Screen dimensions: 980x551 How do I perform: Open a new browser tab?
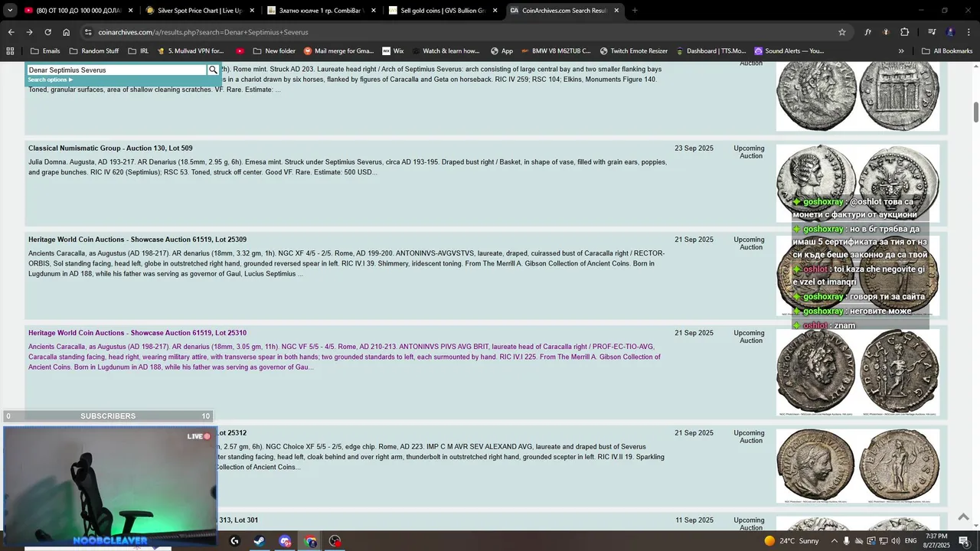click(x=635, y=11)
